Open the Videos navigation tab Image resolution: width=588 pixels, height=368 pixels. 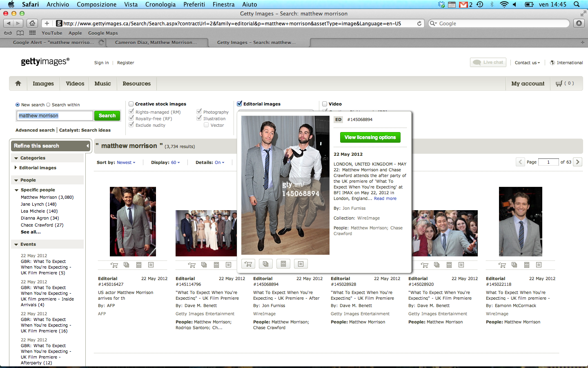(75, 83)
